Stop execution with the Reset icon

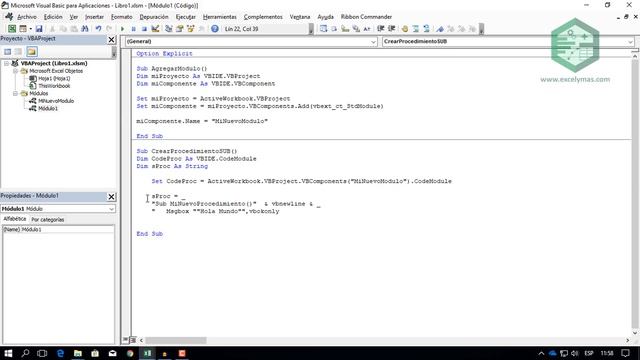(144, 29)
